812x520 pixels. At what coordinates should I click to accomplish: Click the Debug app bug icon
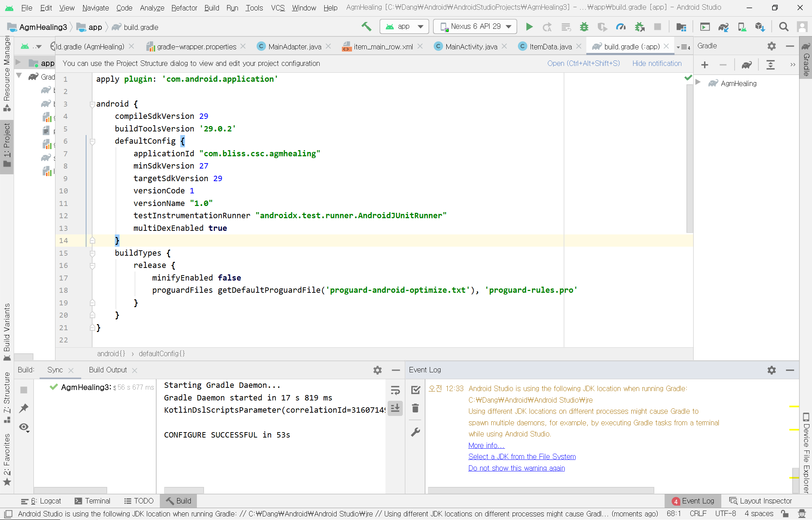584,27
